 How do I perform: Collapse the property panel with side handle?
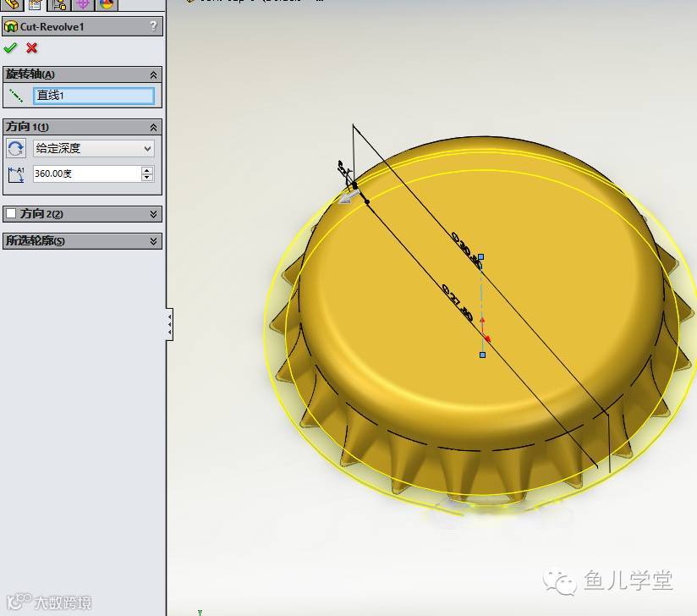click(x=169, y=324)
